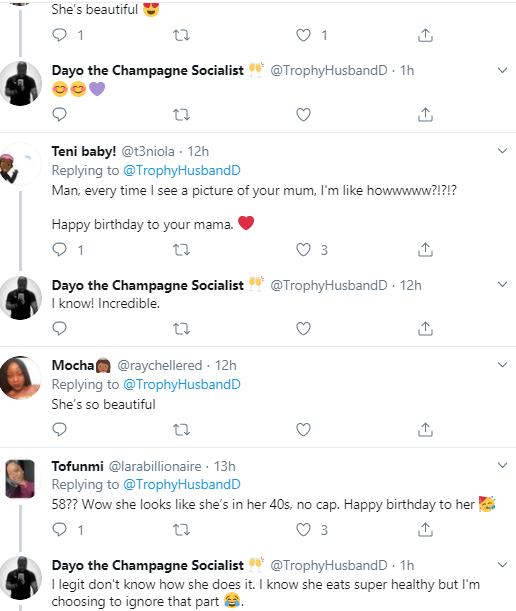Share Dayo's emoji-only reply tweet
This screenshot has height=611, width=516.
[x=425, y=115]
